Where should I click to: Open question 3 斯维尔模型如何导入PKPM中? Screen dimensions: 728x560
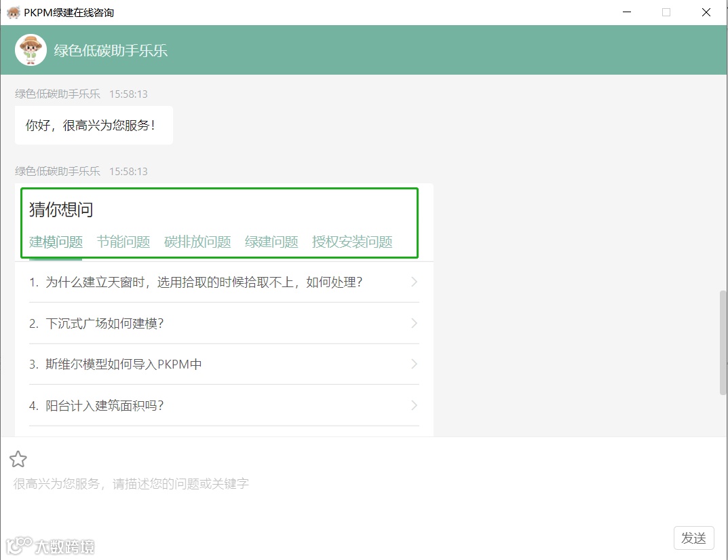224,364
